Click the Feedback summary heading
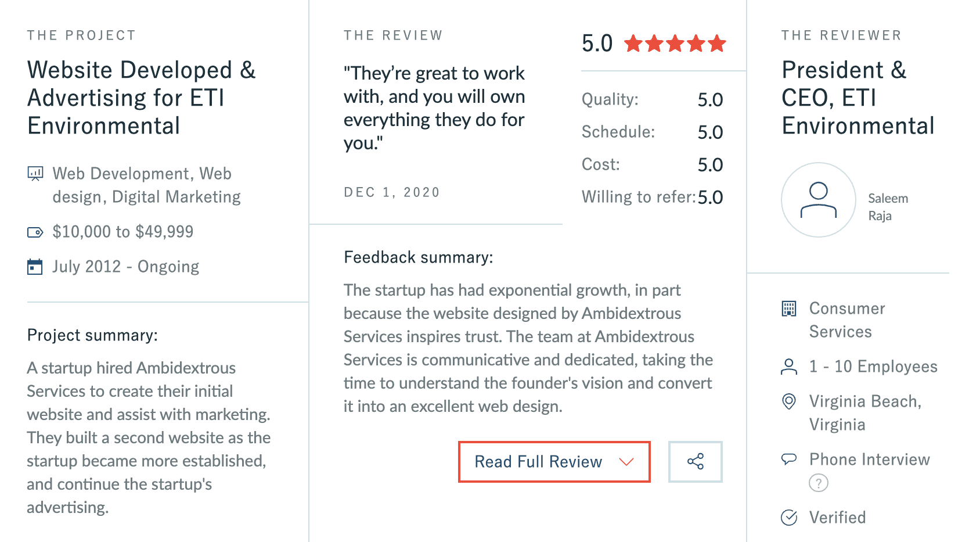The height and width of the screenshot is (542, 980). (x=418, y=257)
